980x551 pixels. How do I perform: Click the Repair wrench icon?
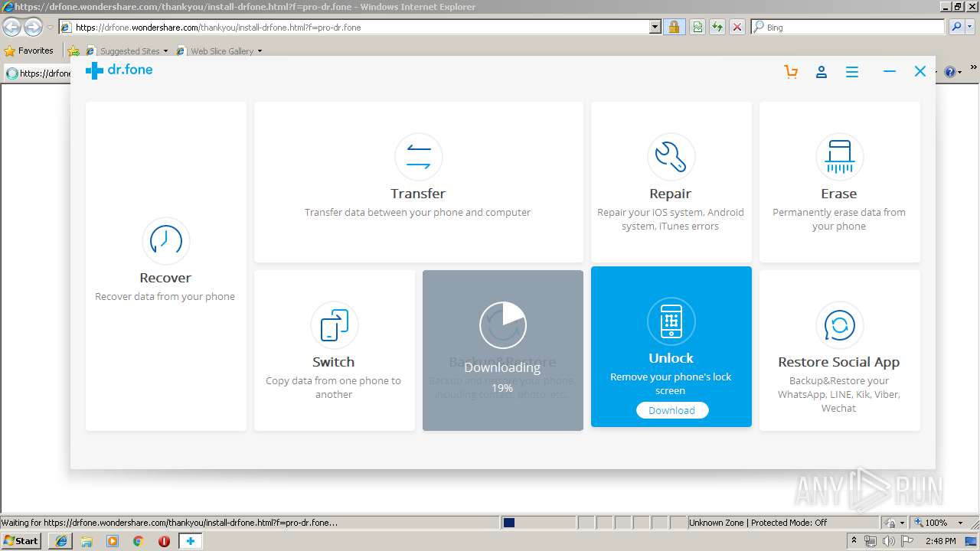pyautogui.click(x=671, y=156)
